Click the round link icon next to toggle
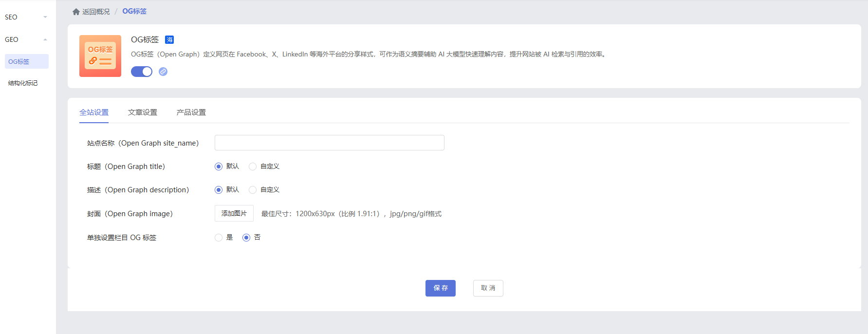 point(163,72)
